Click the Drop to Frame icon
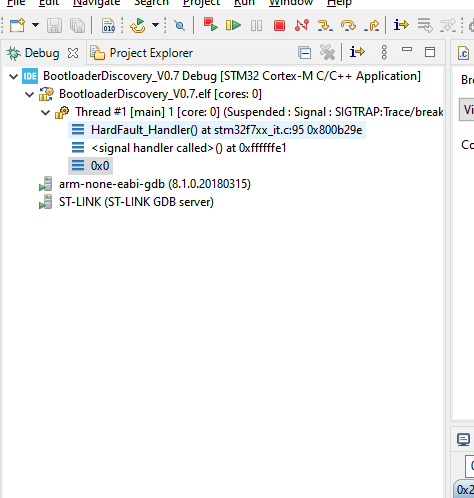Image resolution: width=474 pixels, height=498 pixels. pyautogui.click(x=425, y=25)
